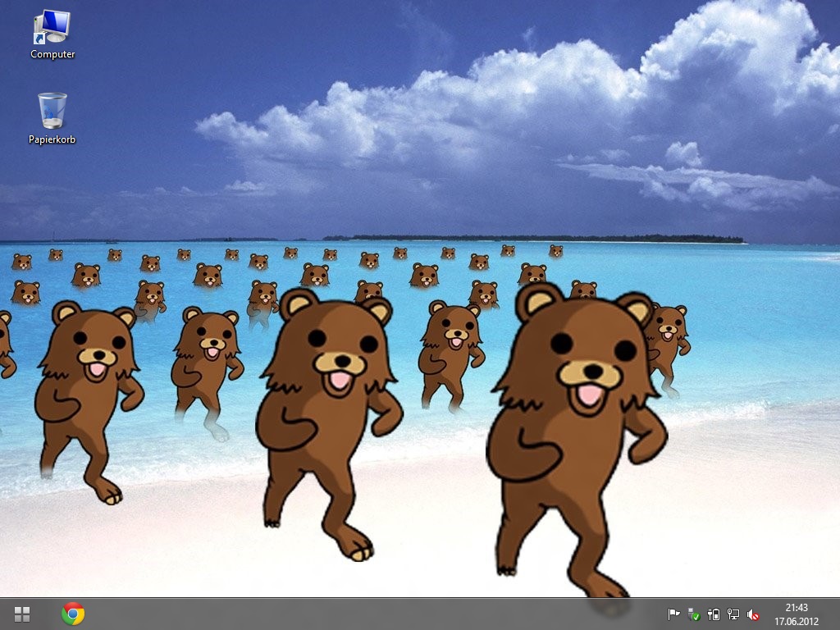Open the Computer desktop icon
The width and height of the screenshot is (840, 630).
pos(52,34)
